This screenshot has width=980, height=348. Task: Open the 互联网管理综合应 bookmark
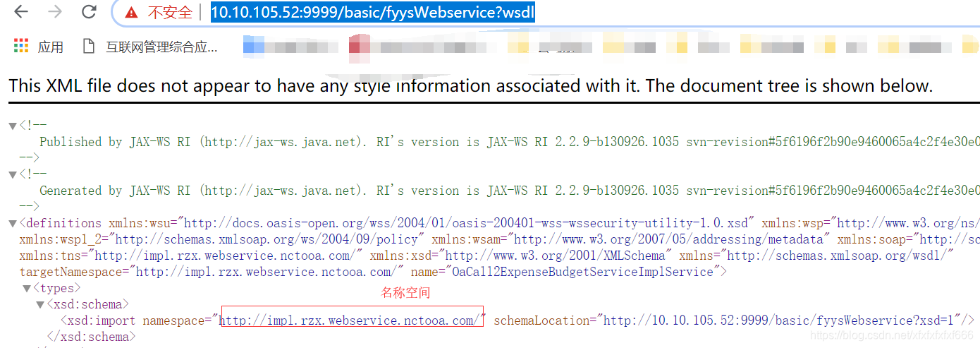pyautogui.click(x=161, y=47)
